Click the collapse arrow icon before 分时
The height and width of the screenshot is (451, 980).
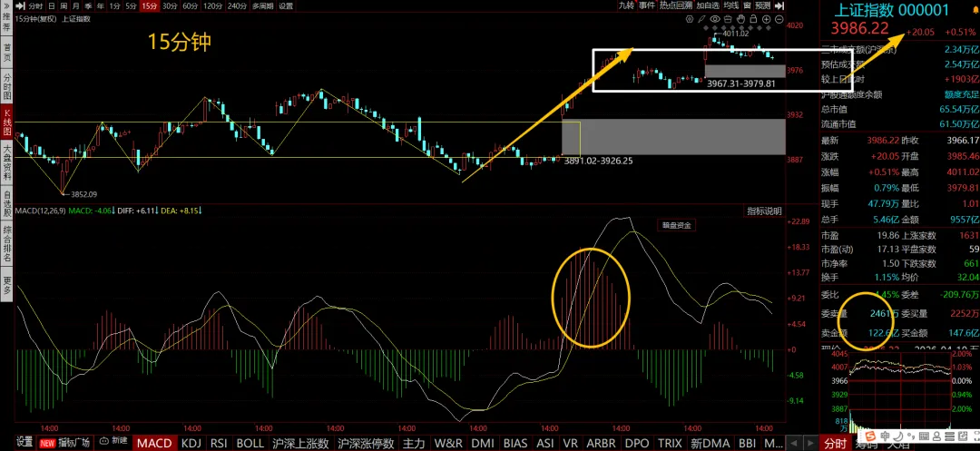(x=20, y=5)
